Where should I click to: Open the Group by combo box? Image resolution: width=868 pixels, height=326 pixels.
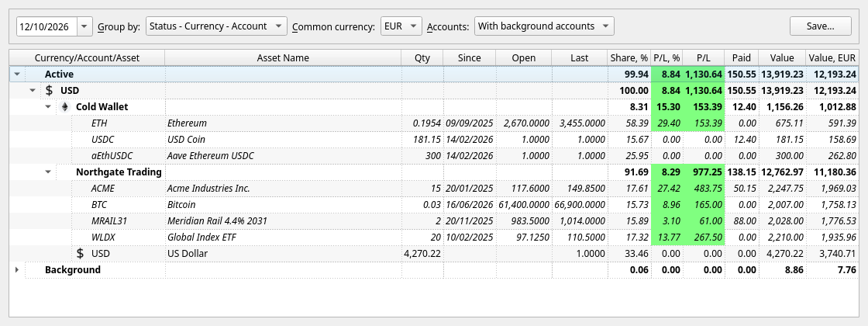pyautogui.click(x=216, y=26)
